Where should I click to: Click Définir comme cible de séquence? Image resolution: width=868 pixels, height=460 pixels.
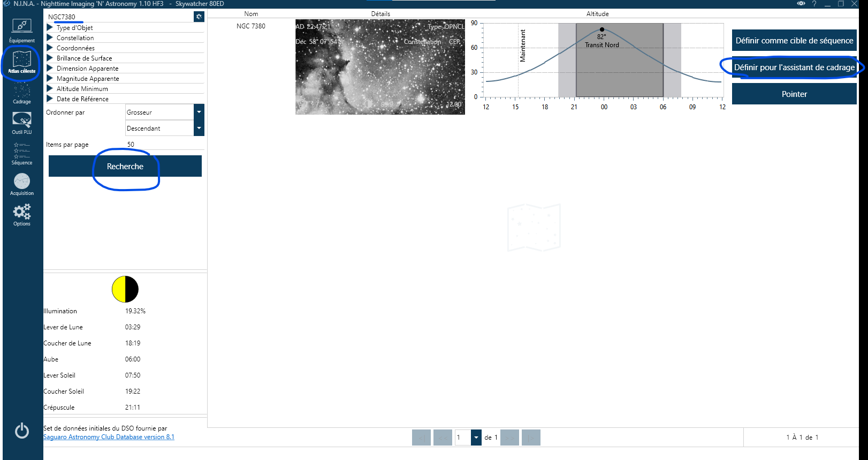pos(794,41)
